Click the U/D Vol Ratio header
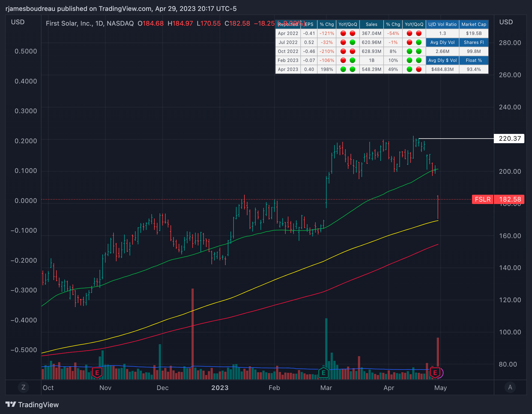The width and height of the screenshot is (532, 414). click(442, 24)
